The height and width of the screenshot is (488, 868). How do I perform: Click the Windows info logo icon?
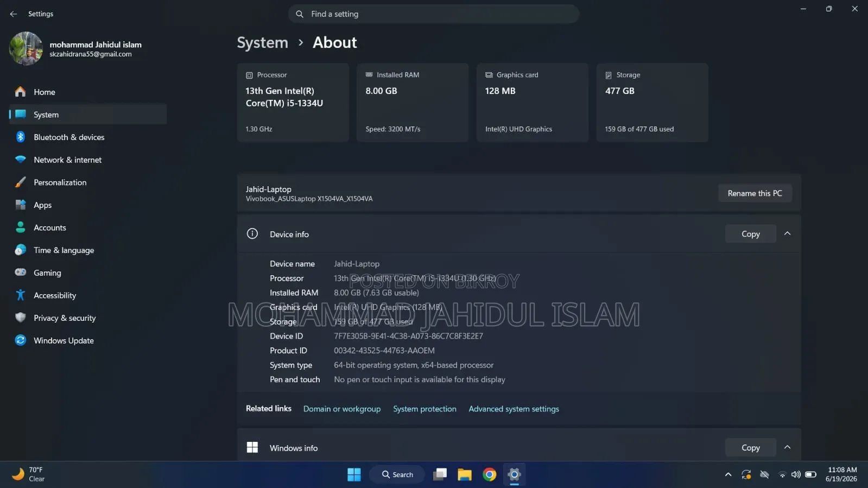tap(252, 447)
